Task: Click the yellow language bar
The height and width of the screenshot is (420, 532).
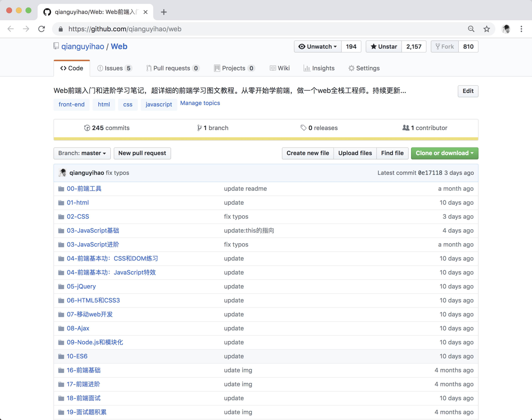Action: [266, 139]
